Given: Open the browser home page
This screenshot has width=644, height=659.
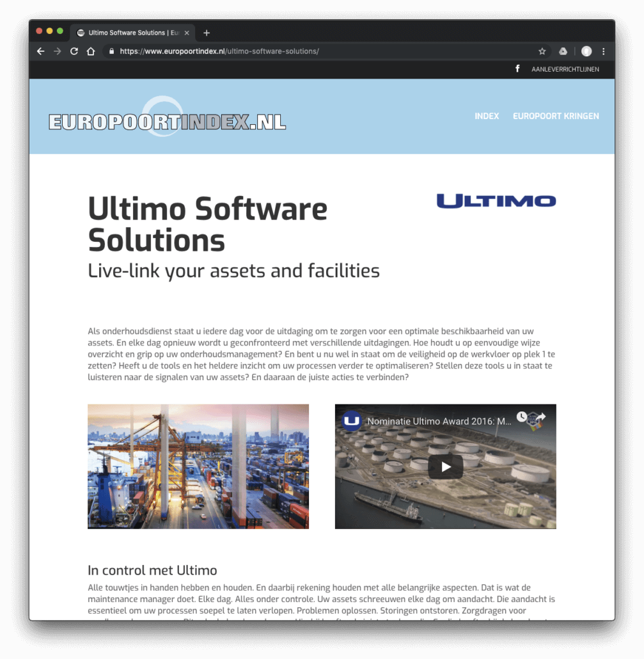Looking at the screenshot, I should (x=91, y=51).
